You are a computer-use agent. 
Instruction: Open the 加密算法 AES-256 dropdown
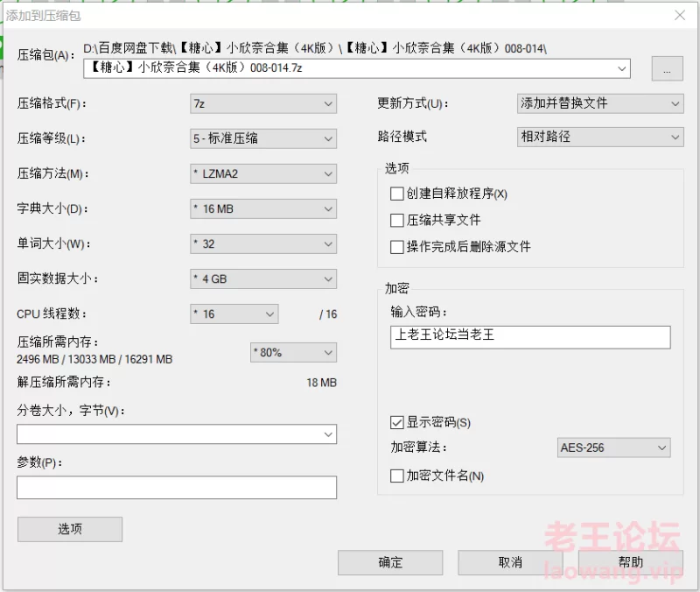click(614, 448)
